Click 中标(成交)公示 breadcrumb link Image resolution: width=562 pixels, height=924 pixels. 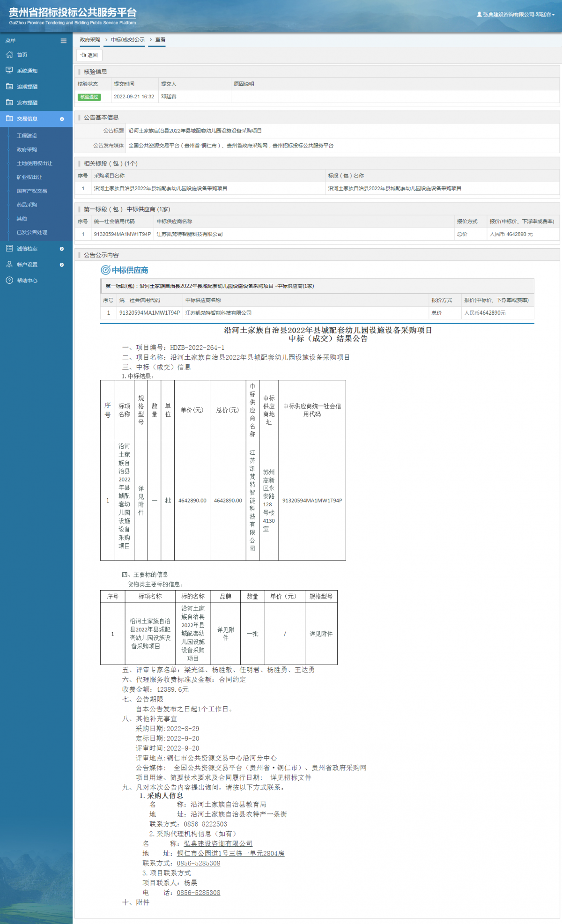(x=128, y=40)
